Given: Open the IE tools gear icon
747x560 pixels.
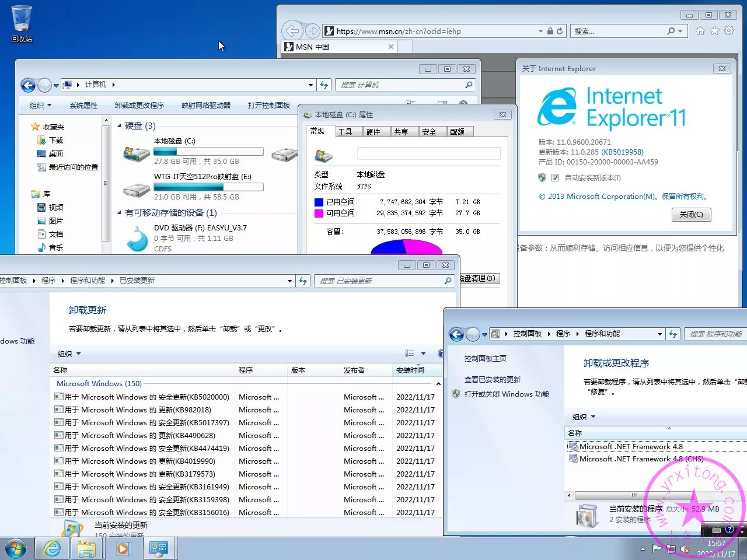Looking at the screenshot, I should 729,30.
